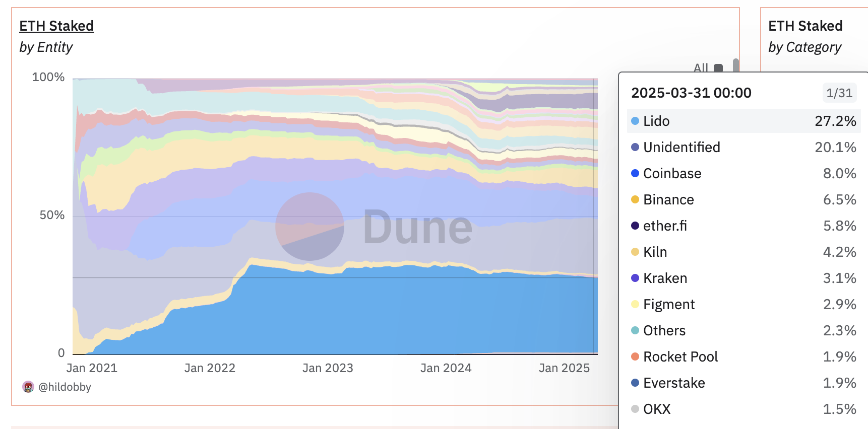Click the 50% y-axis label
Screen dimensions: 868x429
click(x=52, y=215)
